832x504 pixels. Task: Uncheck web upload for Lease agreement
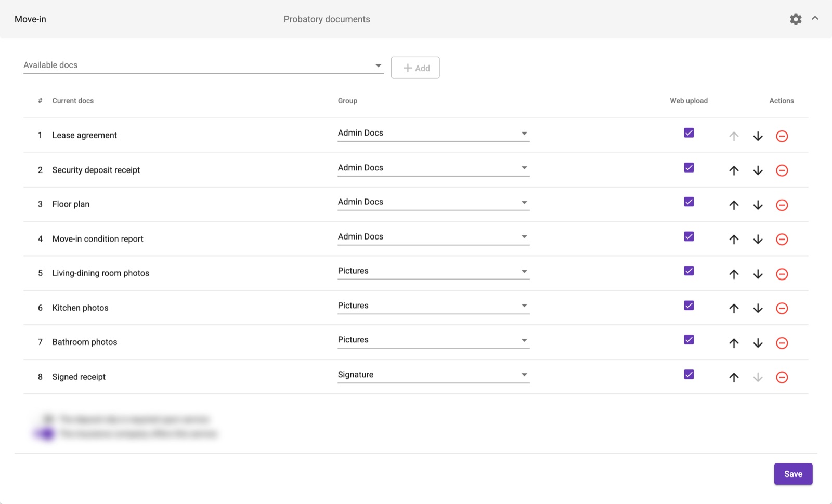coord(689,133)
